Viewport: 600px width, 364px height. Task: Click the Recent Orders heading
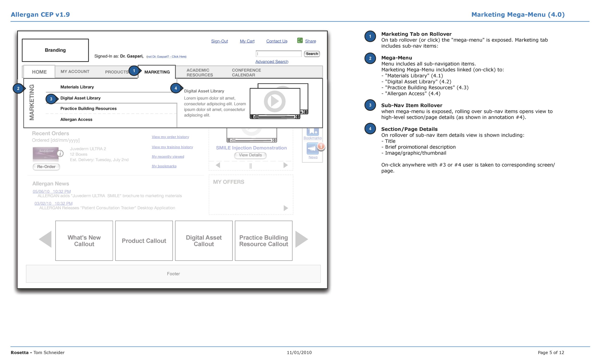(x=50, y=133)
